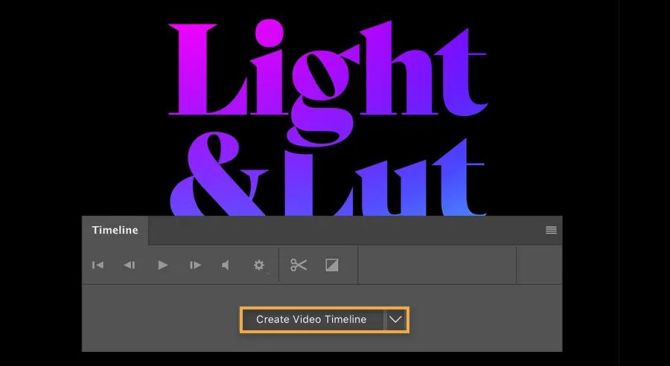Click the empty track area right of transition icon
The image size is (670, 366).
click(437, 265)
